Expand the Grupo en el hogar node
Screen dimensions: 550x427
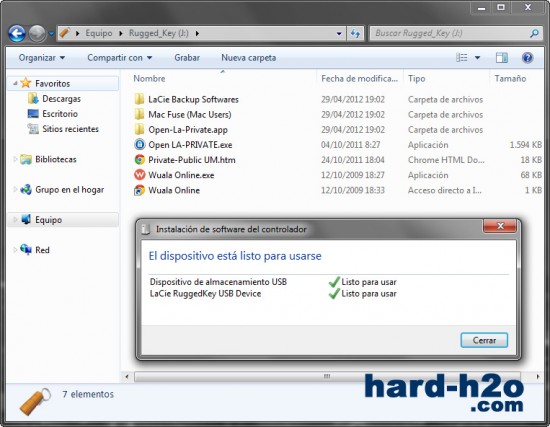coord(15,189)
